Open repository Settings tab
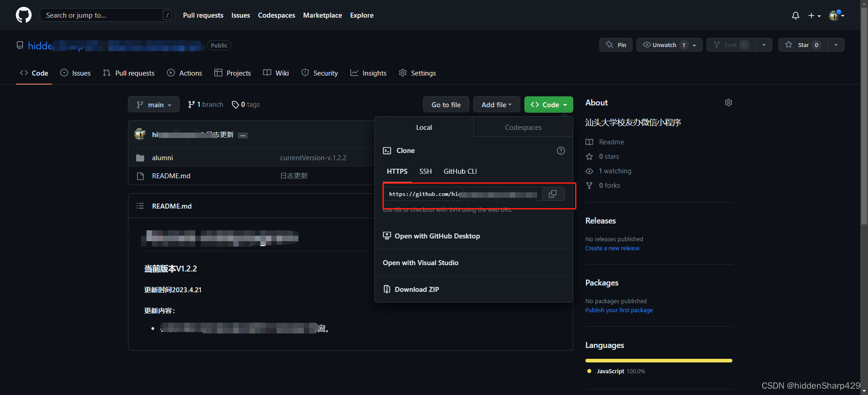This screenshot has width=868, height=395. click(x=417, y=73)
